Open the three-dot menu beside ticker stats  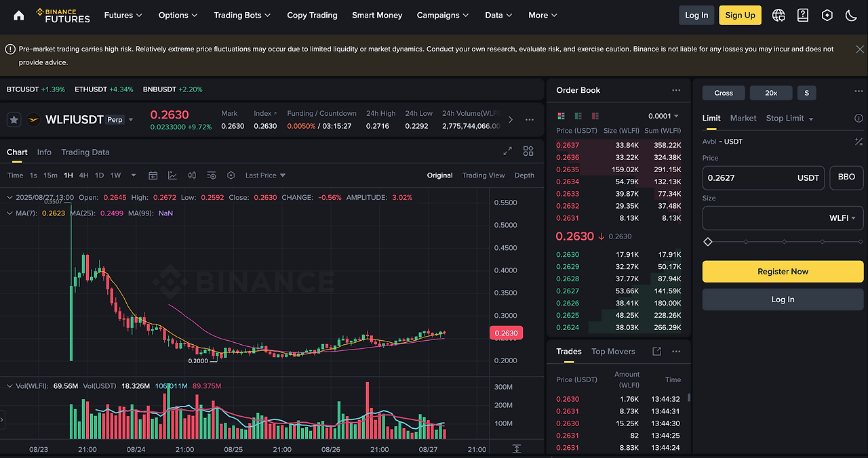[530, 119]
